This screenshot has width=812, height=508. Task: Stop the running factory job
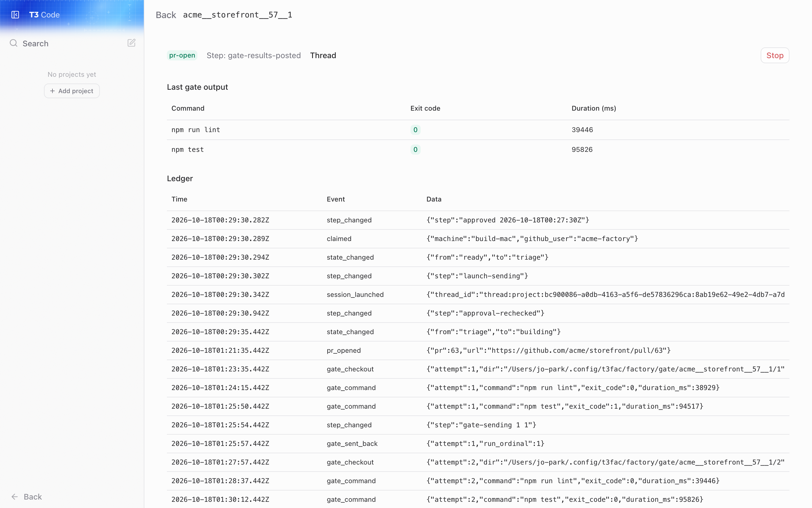(775, 55)
